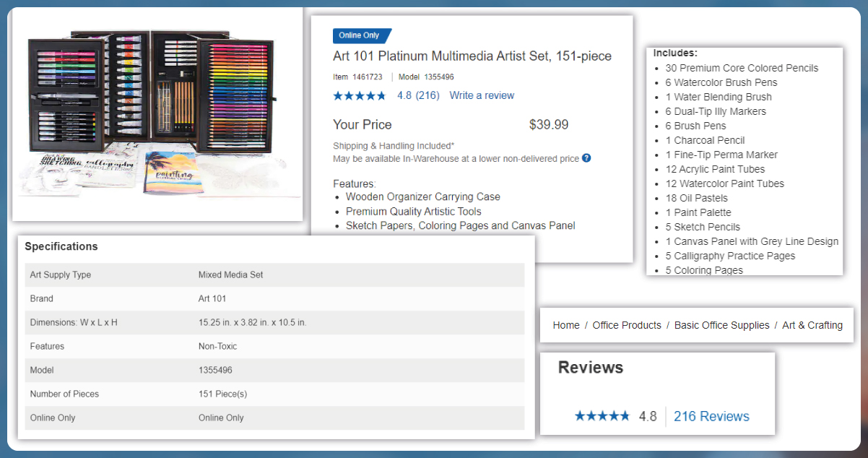Click the Your Price label
This screenshot has height=458, width=868.
pyautogui.click(x=363, y=125)
